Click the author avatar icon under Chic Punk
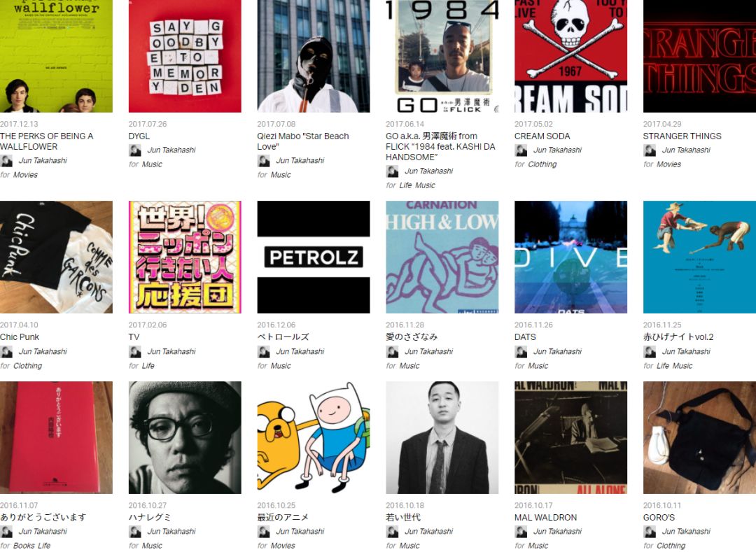 pyautogui.click(x=6, y=352)
